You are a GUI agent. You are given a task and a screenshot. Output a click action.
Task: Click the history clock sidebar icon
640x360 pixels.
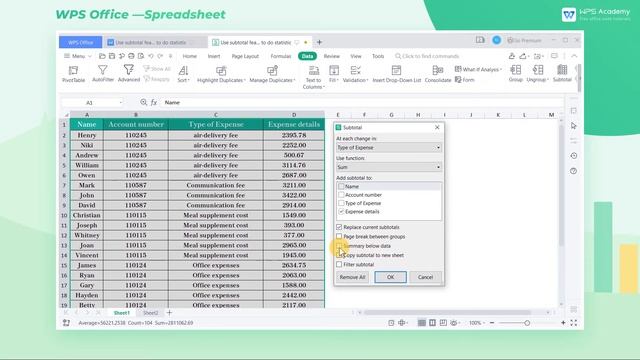(x=574, y=156)
